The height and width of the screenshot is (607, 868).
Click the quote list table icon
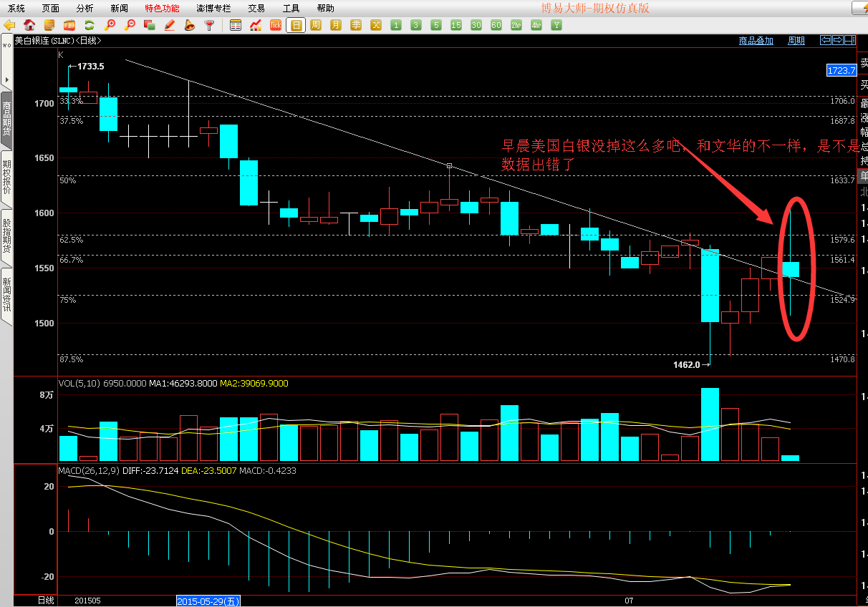[236, 25]
